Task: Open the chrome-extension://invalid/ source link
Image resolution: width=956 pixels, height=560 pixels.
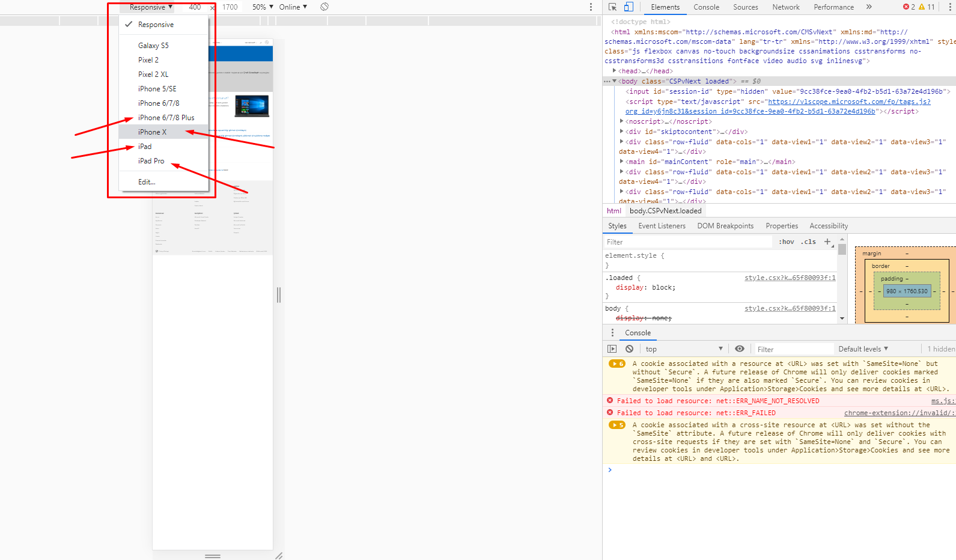Action: coord(900,413)
